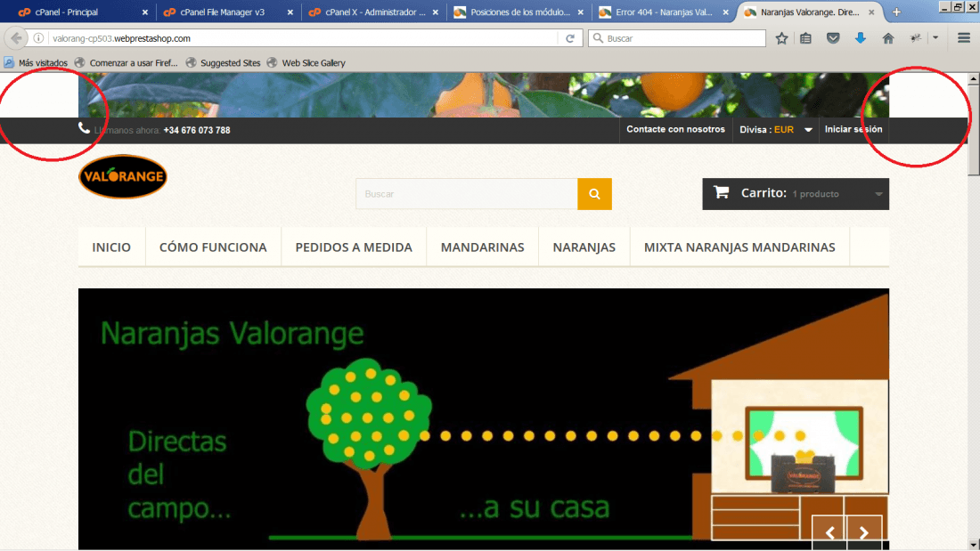Open Web Slice Gallery bookmark
The height and width of the screenshot is (551, 980).
tap(306, 62)
